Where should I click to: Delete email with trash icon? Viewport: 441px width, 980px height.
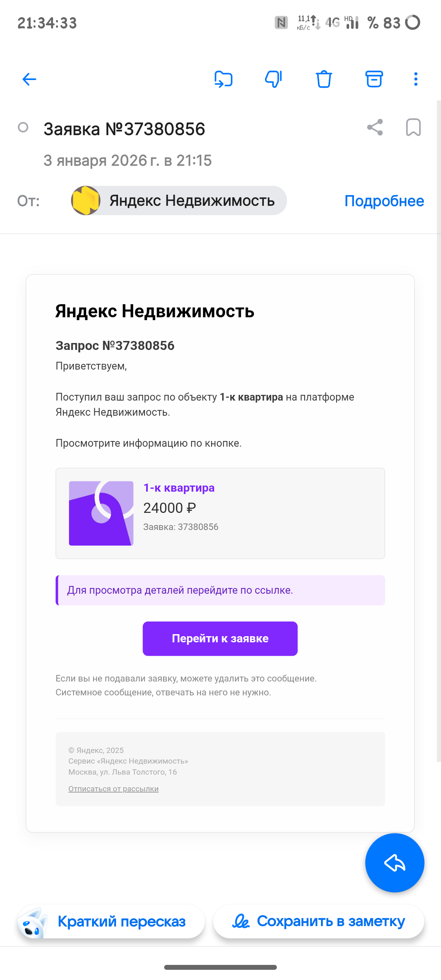click(324, 79)
